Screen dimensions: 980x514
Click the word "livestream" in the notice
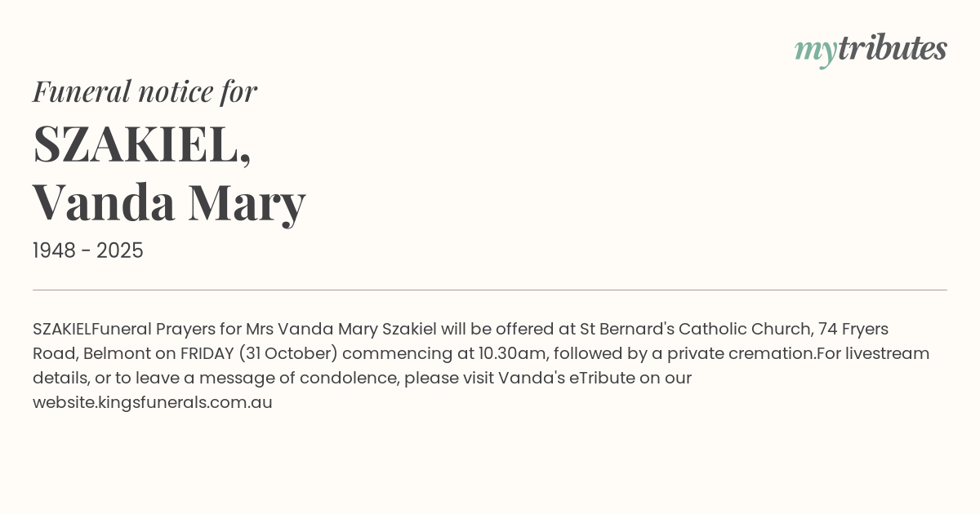tap(888, 353)
